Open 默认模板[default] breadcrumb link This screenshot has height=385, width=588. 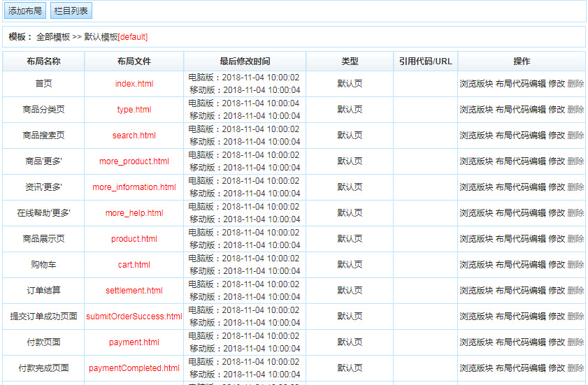[x=116, y=37]
